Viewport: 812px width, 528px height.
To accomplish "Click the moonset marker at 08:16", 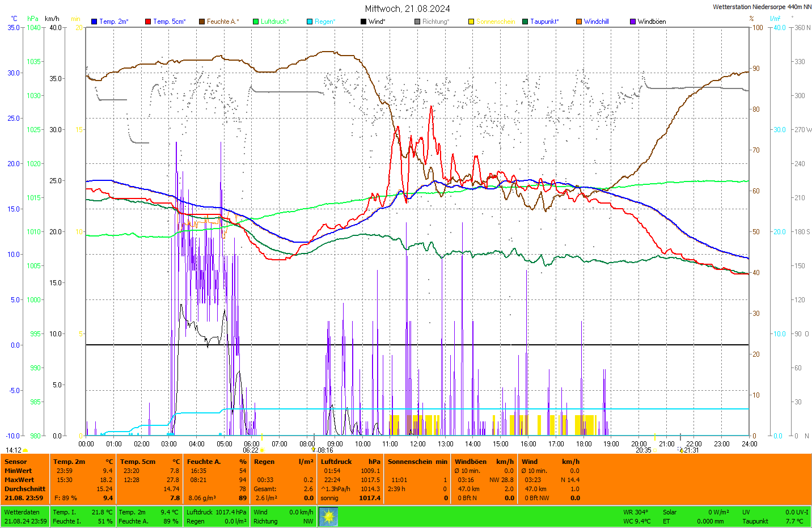I will (x=313, y=450).
